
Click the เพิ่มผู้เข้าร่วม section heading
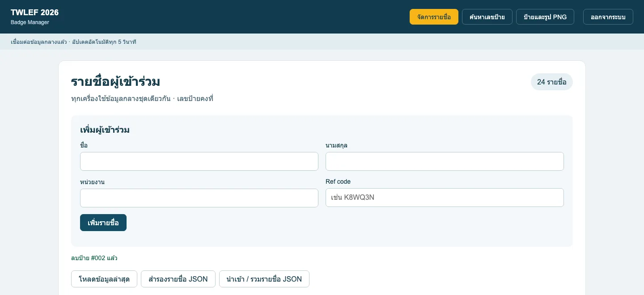105,130
